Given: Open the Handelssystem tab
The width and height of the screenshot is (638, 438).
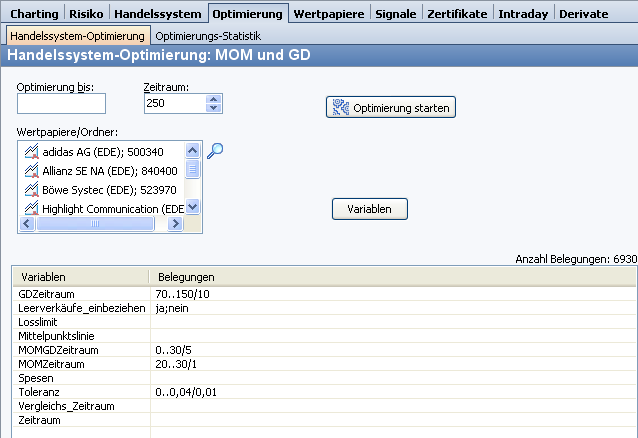Looking at the screenshot, I should [x=158, y=14].
